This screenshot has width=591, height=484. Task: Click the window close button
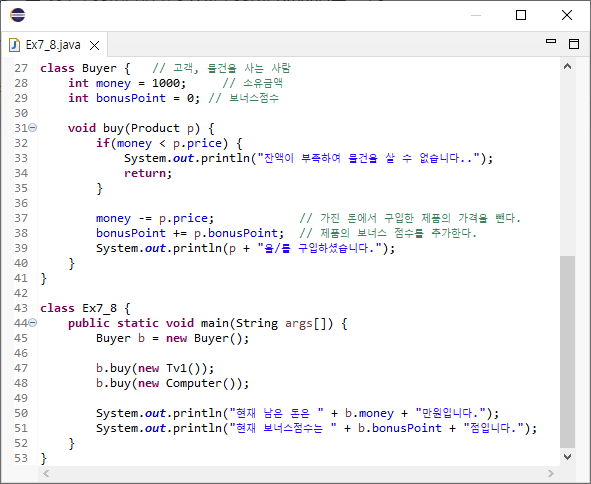coord(567,15)
